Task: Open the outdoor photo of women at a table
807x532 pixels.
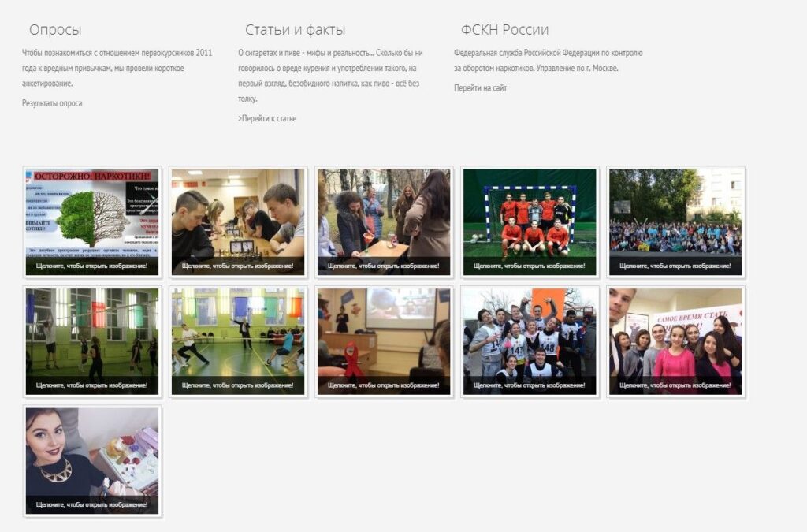Action: (x=384, y=221)
